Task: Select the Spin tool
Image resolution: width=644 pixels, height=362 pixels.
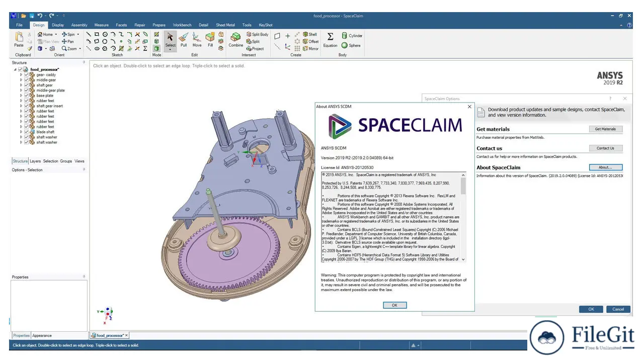Action: 68,35
